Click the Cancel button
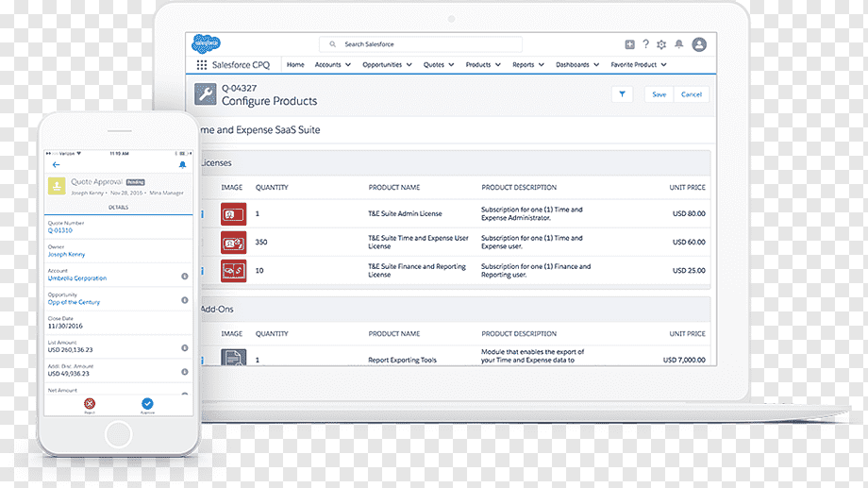 tap(691, 94)
